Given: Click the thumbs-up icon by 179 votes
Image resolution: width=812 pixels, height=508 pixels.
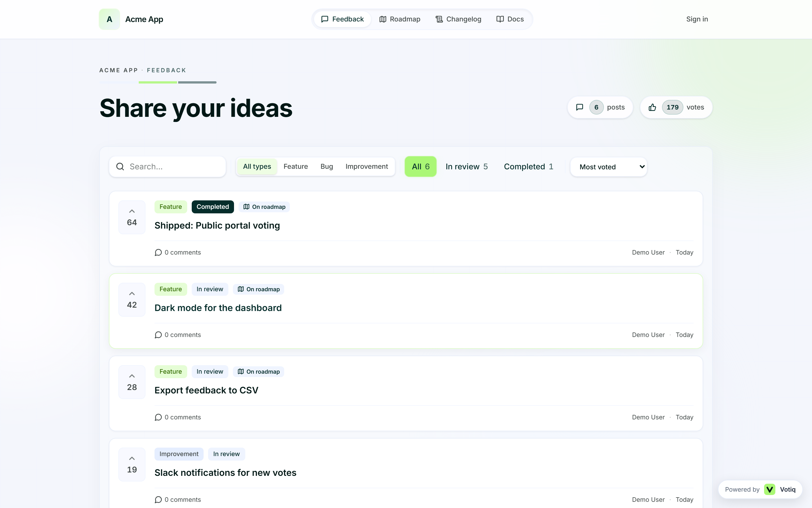Looking at the screenshot, I should 652,107.
